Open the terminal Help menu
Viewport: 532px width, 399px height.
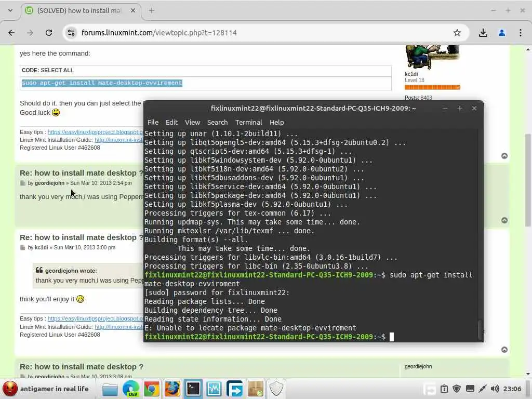tap(276, 122)
